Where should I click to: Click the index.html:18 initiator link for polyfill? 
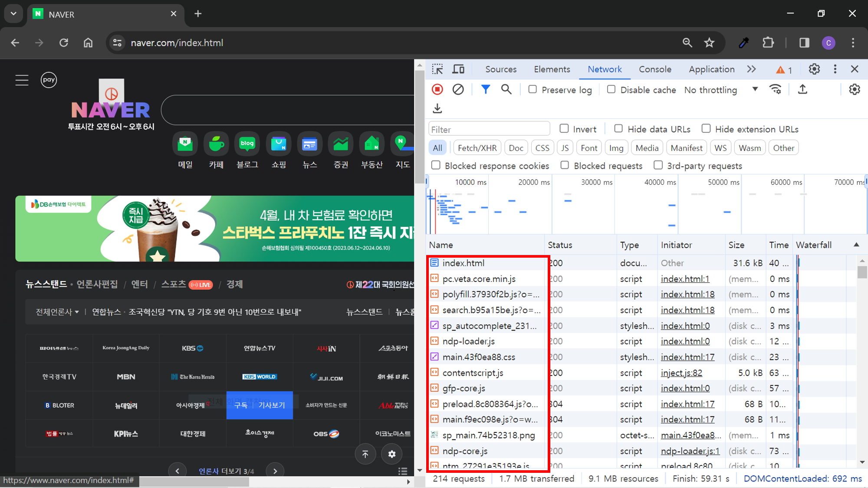tap(687, 295)
